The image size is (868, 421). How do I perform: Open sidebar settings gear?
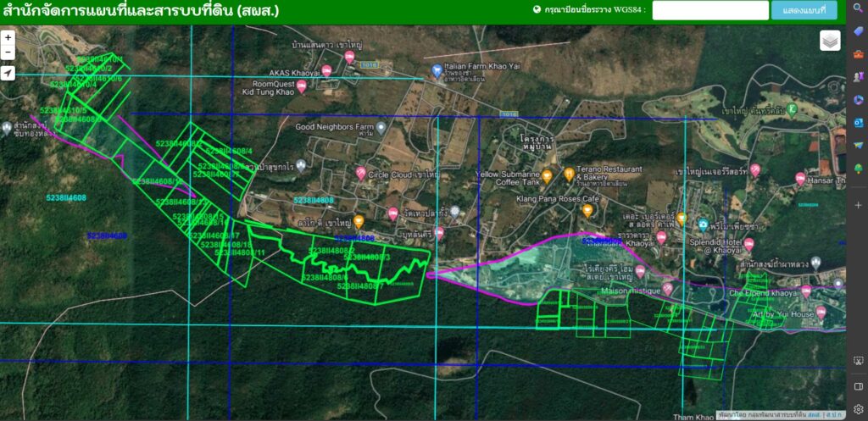tap(858, 409)
